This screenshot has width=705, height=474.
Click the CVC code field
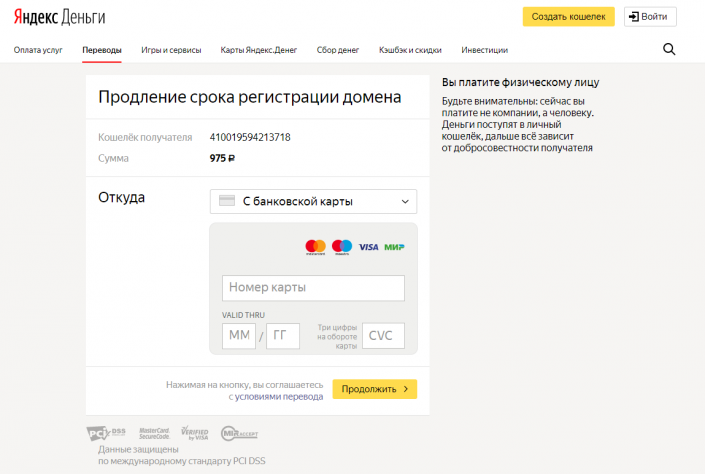tap(383, 336)
